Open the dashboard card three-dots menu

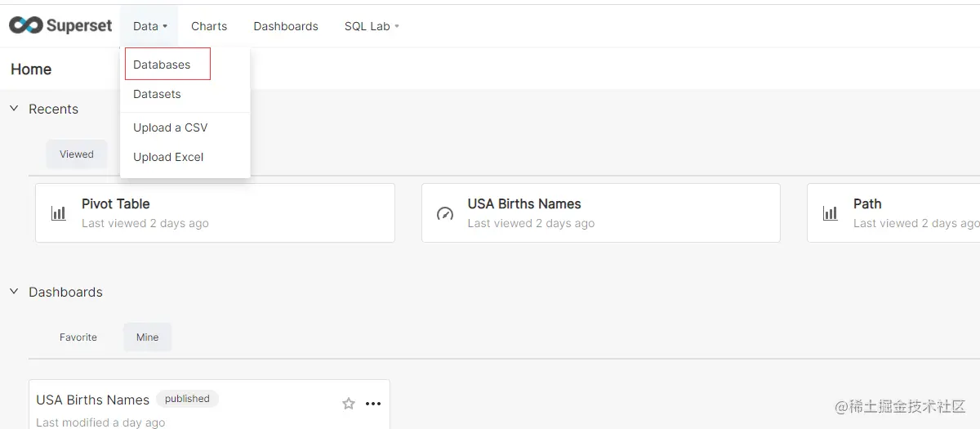point(373,404)
